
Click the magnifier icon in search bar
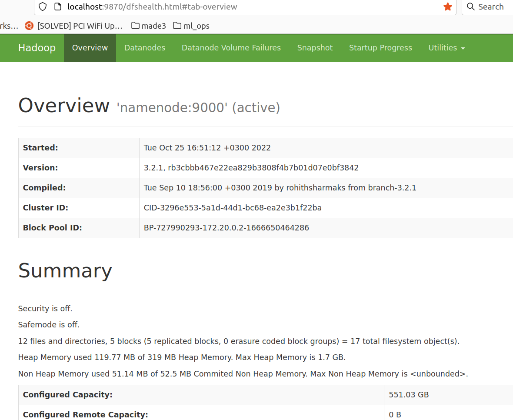470,7
